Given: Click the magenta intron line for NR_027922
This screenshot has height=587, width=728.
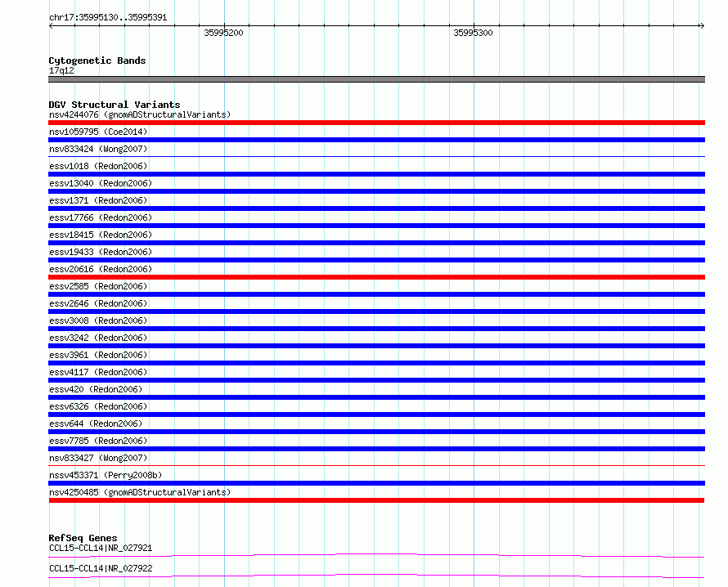Looking at the screenshot, I should coord(376,576).
